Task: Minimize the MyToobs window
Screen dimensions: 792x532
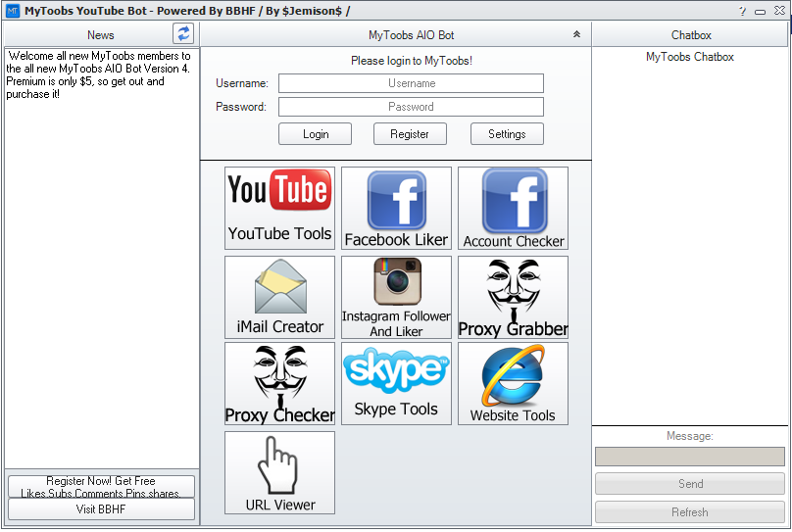Action: (761, 11)
